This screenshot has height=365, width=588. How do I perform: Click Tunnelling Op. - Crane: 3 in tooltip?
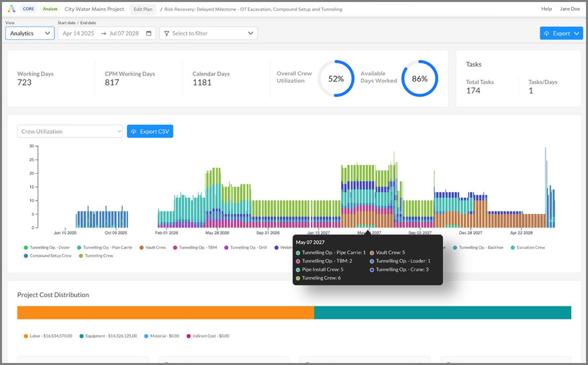tap(399, 269)
